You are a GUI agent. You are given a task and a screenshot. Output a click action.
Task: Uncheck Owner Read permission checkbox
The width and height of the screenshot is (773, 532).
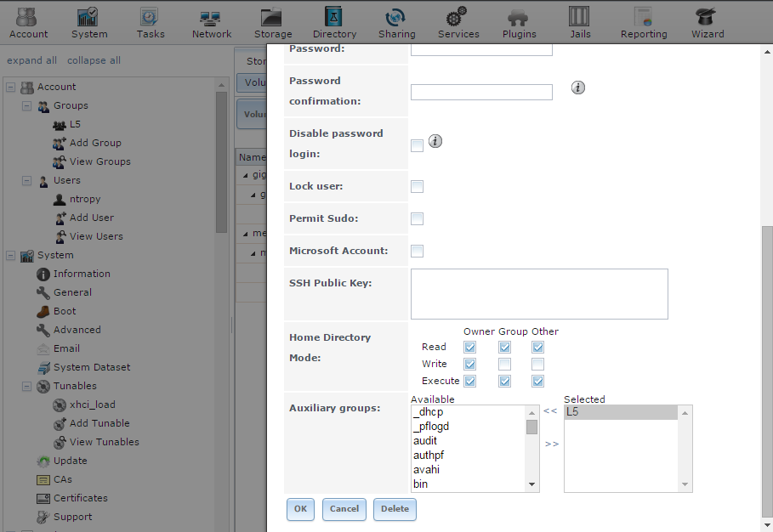tap(469, 348)
